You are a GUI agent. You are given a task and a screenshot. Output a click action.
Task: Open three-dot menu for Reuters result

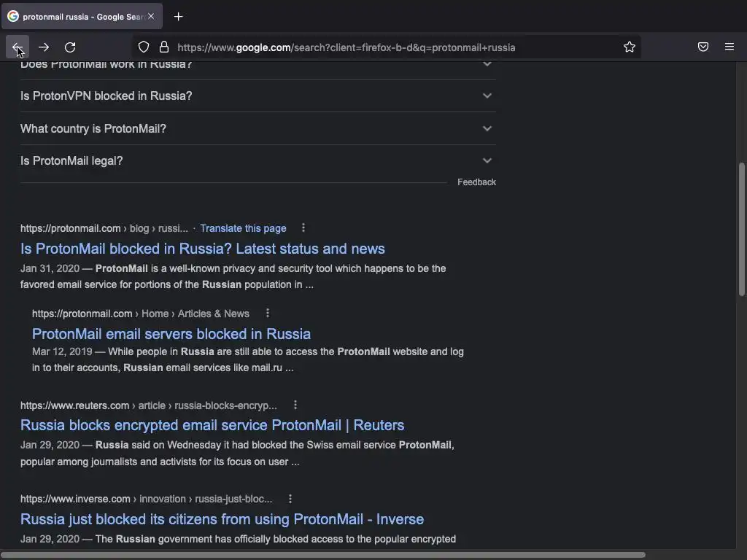click(295, 405)
